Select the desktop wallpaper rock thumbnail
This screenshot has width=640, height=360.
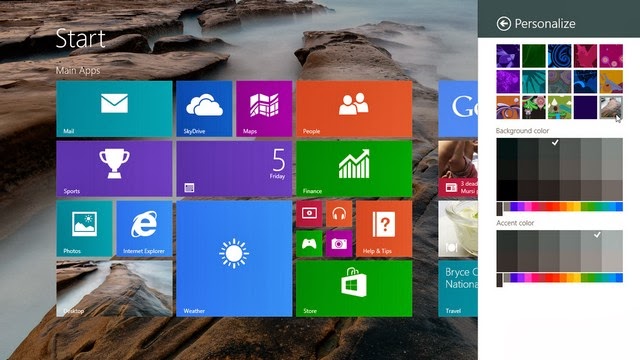coord(611,107)
